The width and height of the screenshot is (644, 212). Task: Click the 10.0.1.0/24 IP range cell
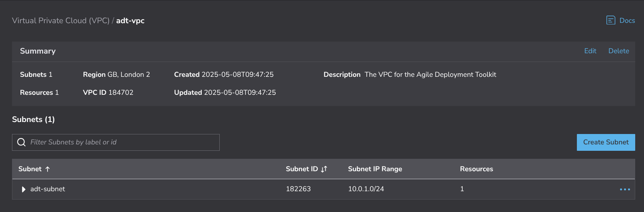[x=366, y=189]
